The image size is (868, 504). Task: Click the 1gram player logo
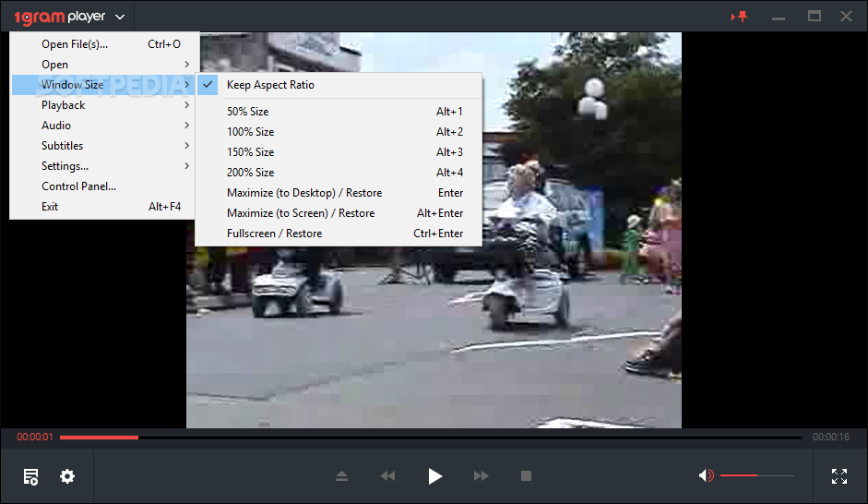click(60, 18)
